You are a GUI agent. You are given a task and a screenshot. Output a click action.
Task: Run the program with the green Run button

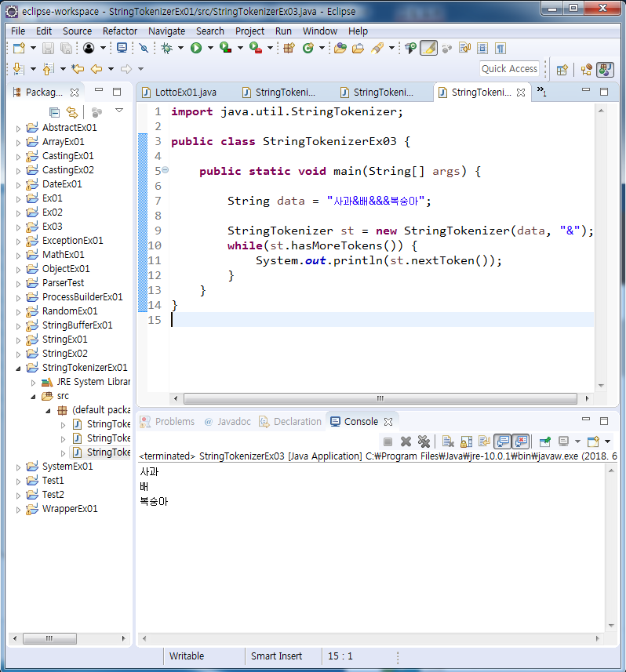pyautogui.click(x=196, y=48)
